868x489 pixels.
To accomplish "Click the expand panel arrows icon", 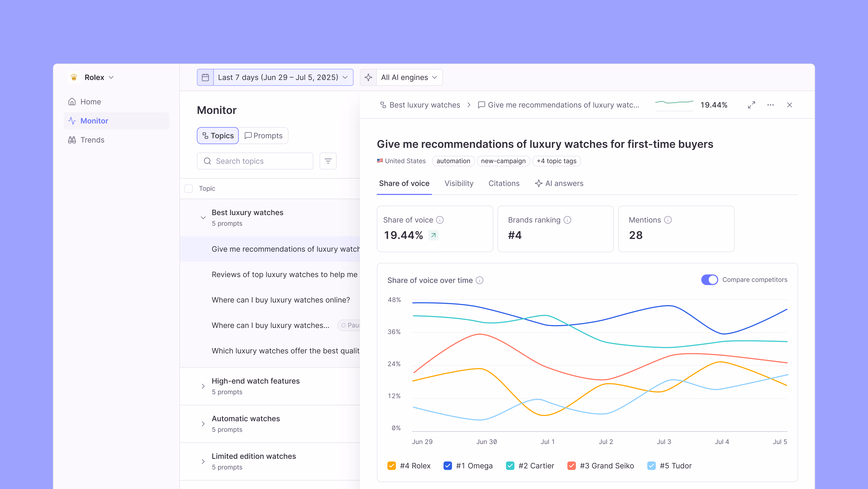I will coord(751,105).
